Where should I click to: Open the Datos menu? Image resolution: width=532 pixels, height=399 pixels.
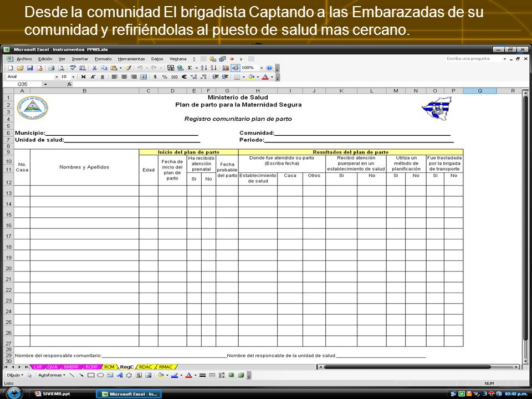(x=157, y=59)
